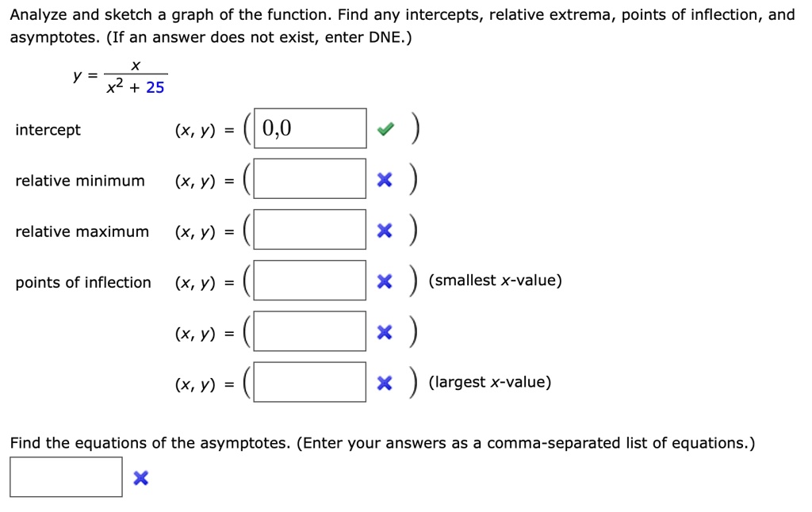Click the smallest x-value inflection point input field
Image resolution: width=812 pixels, height=512 pixels.
(309, 280)
